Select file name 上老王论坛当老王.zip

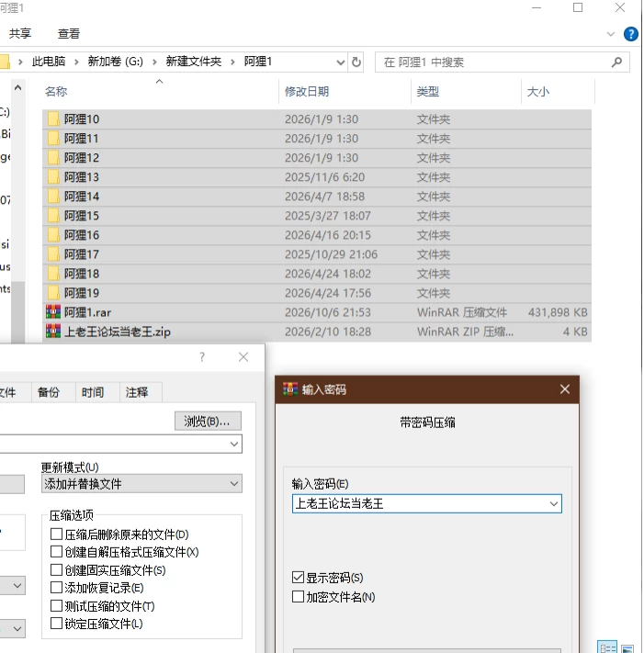point(118,332)
